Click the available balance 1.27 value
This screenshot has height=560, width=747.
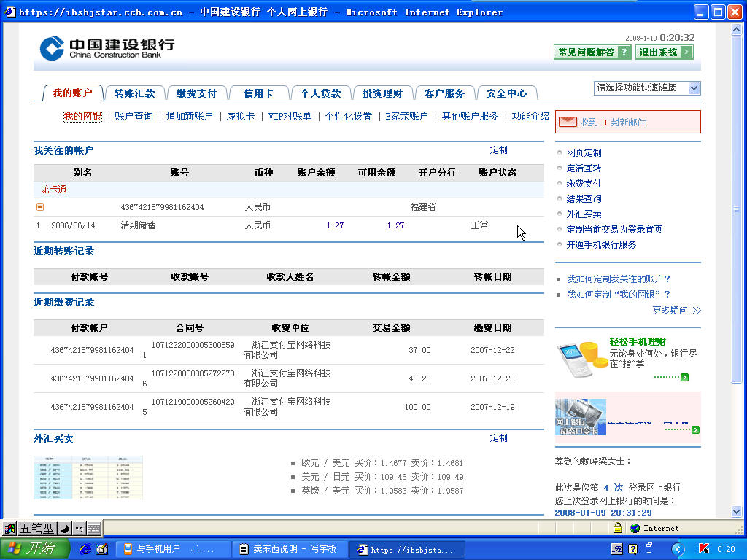click(x=395, y=225)
